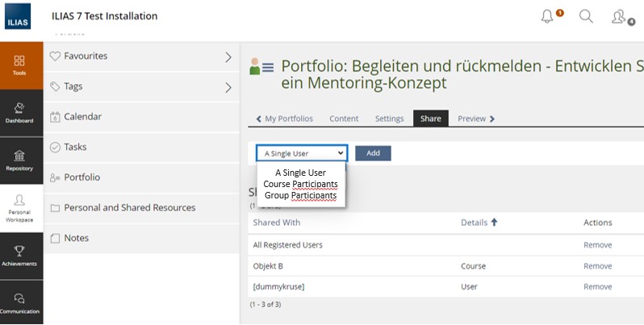
Task: Click the Add button
Action: click(373, 153)
